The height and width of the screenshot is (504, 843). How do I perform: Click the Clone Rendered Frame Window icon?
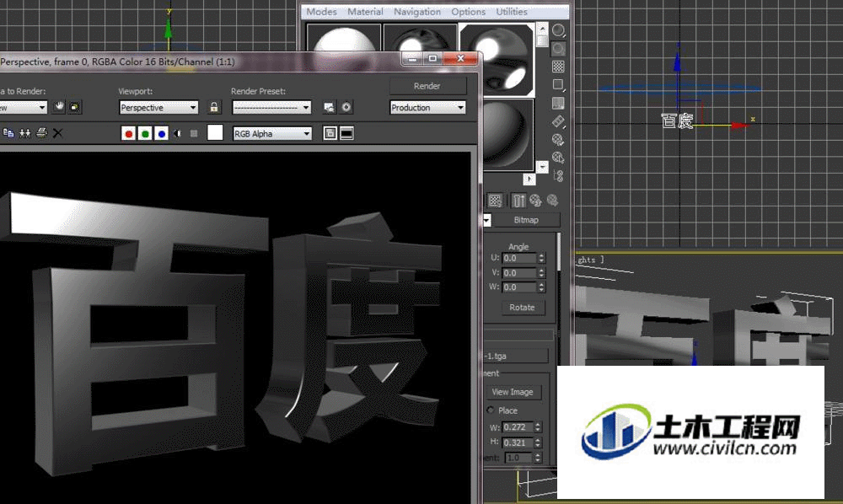click(24, 132)
